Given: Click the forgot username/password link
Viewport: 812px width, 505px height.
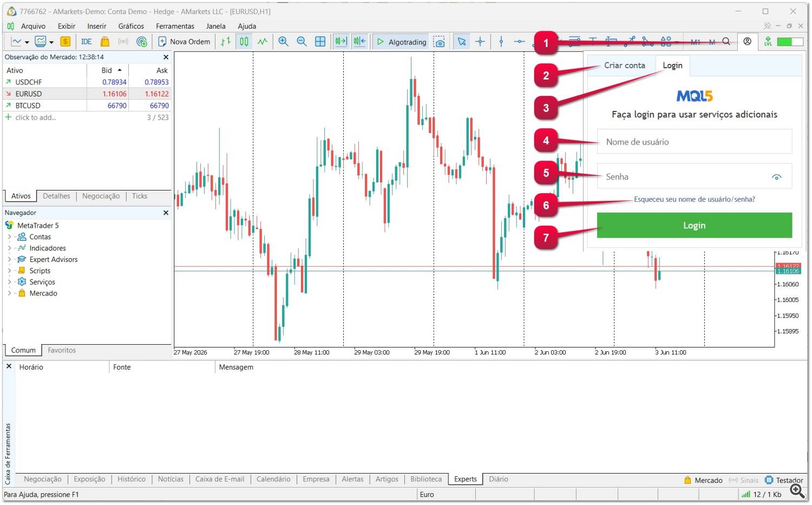Looking at the screenshot, I should [695, 199].
